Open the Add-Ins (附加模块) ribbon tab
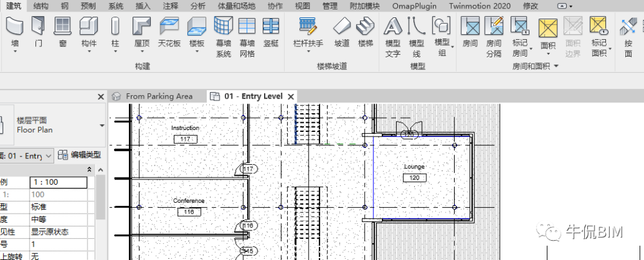 [365, 6]
